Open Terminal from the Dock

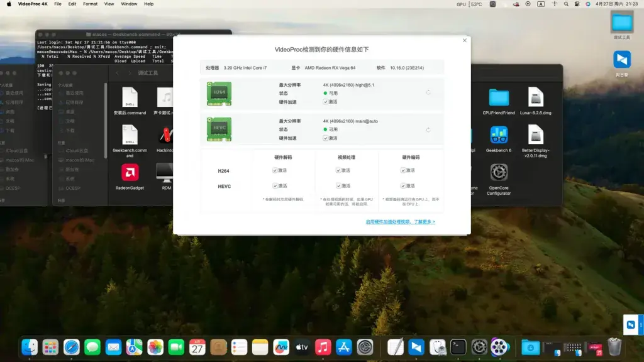click(x=458, y=347)
